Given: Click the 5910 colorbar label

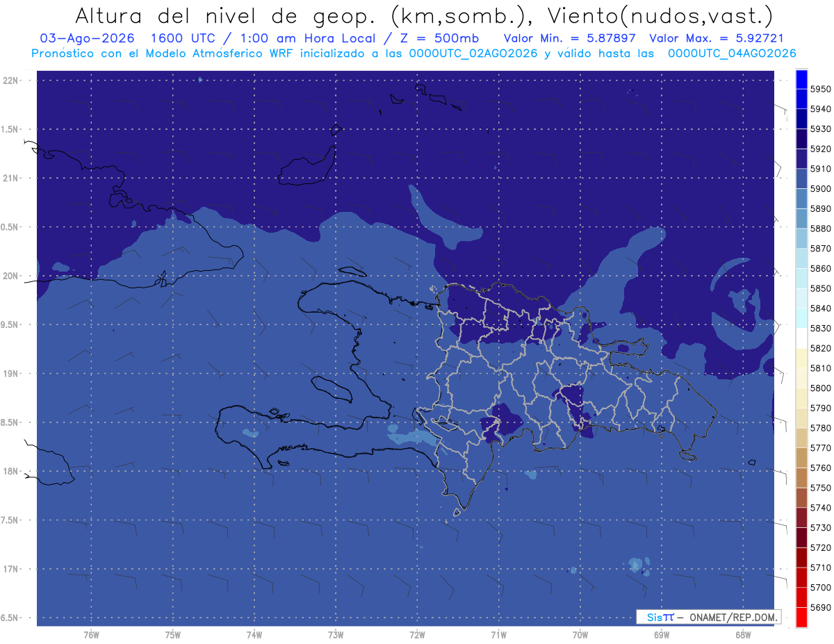Looking at the screenshot, I should click(x=820, y=169).
